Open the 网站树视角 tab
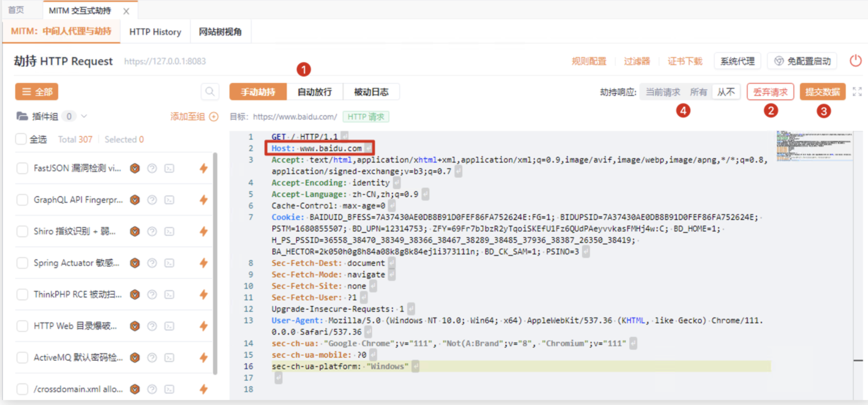The image size is (868, 405). [220, 32]
